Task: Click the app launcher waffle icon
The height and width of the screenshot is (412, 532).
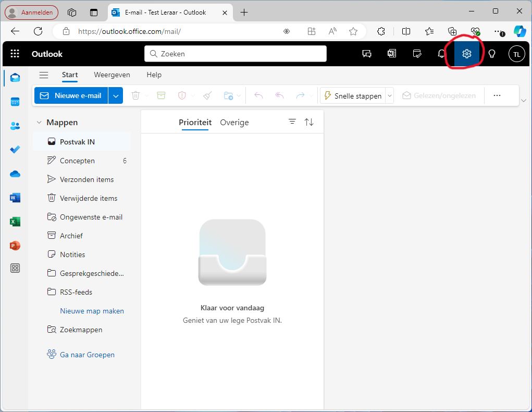Action: (15, 54)
